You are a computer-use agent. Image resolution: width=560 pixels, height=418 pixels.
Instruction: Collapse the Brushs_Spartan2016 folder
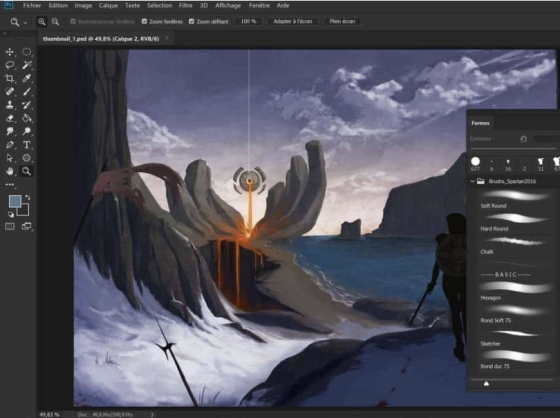click(x=472, y=181)
